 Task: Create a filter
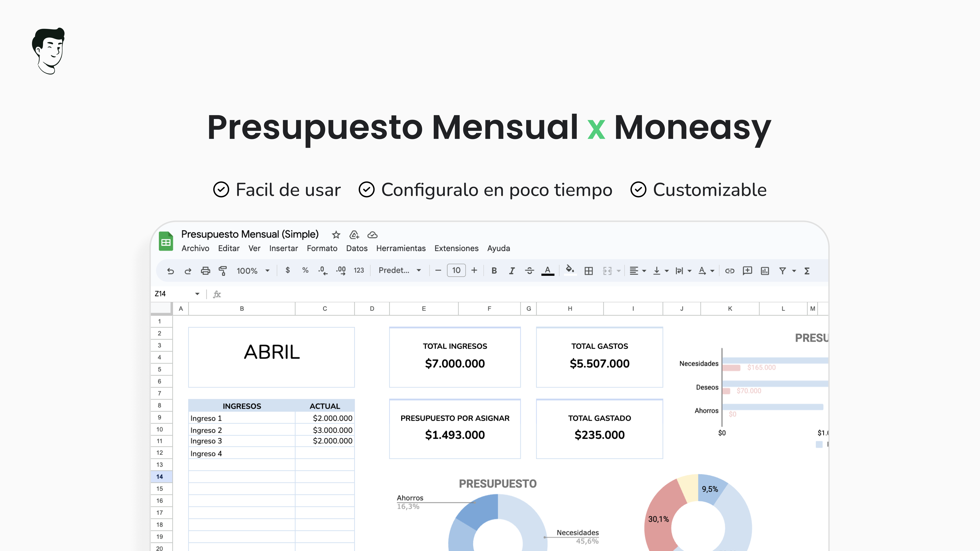(782, 270)
